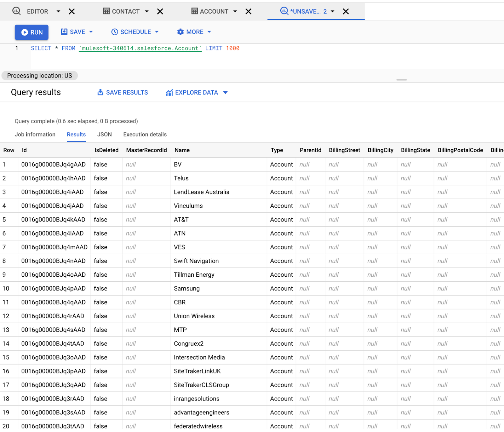Click the Save disk icon
This screenshot has height=432, width=504.
click(64, 32)
